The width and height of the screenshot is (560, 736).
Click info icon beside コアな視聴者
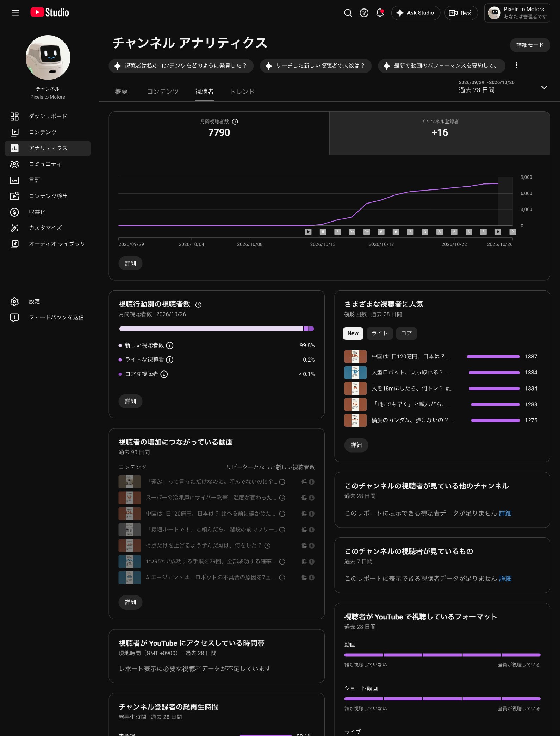[x=164, y=374]
